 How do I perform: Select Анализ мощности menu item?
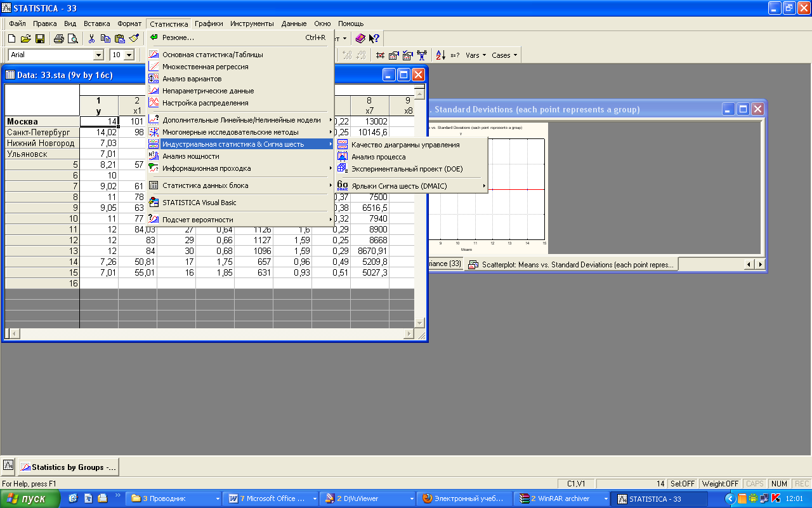pos(240,156)
